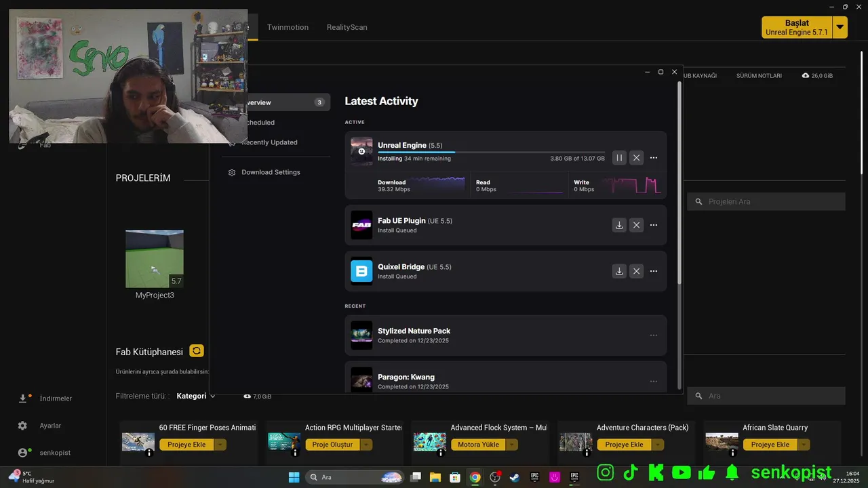Show info for 60 FREE Finger Poses

[x=149, y=453]
